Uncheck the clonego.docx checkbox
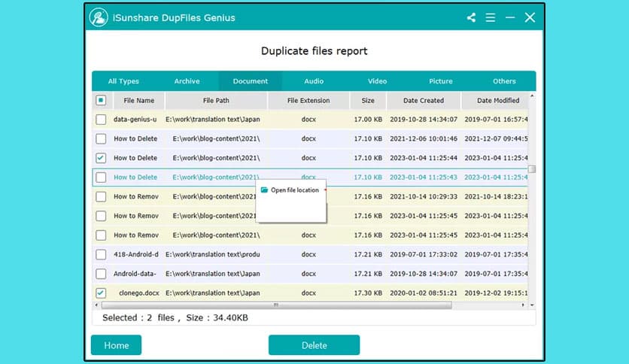The image size is (629, 364). pyautogui.click(x=101, y=293)
